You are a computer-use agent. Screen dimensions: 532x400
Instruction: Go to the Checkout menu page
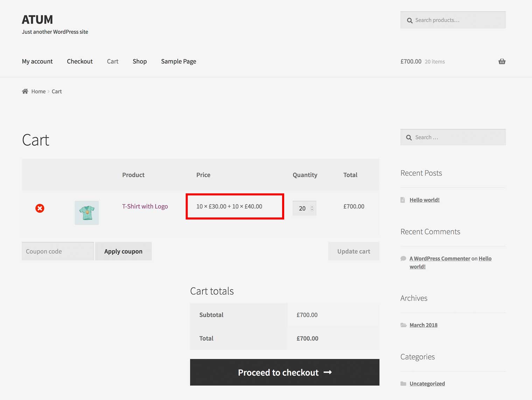(x=80, y=62)
